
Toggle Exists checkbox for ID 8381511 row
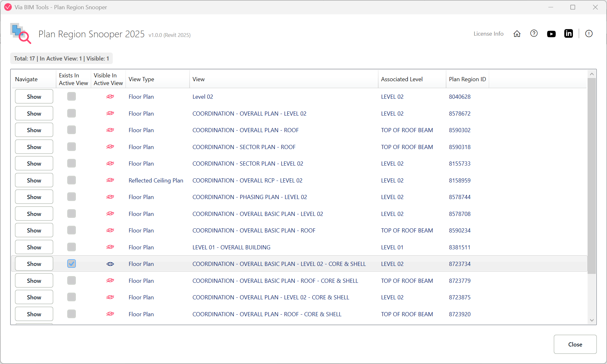(x=71, y=247)
